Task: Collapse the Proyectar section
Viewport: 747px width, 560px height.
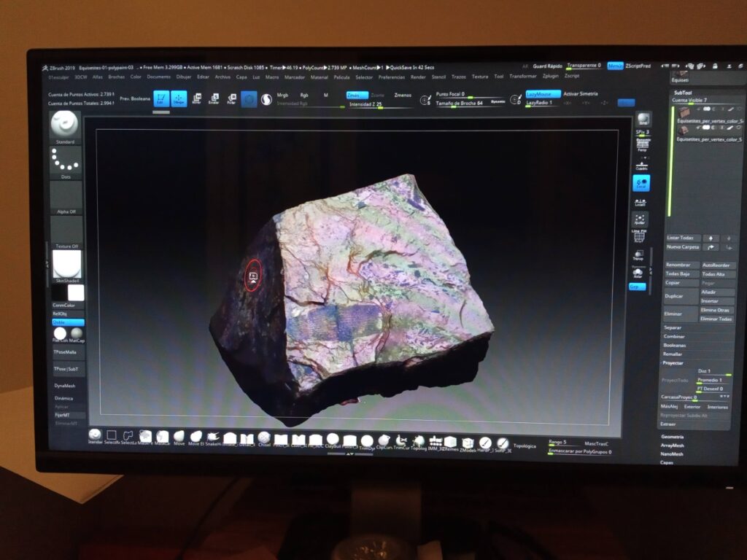Action: [673, 363]
